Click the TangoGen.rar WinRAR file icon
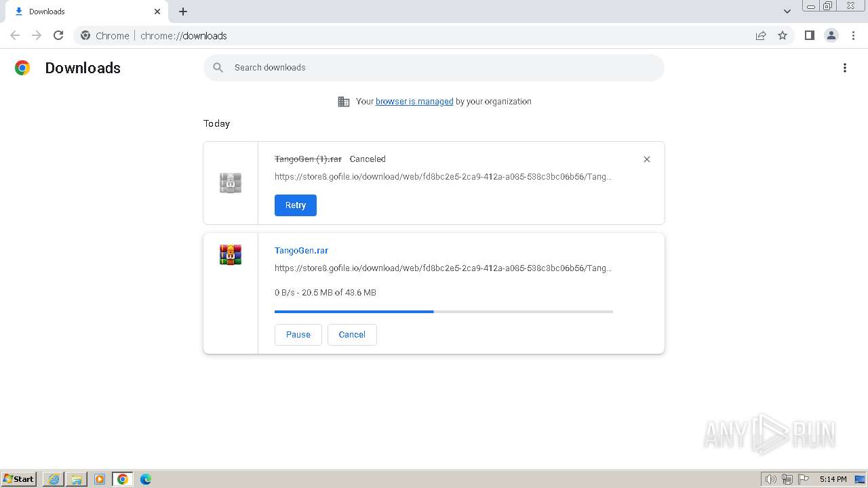The image size is (868, 488). tap(231, 255)
